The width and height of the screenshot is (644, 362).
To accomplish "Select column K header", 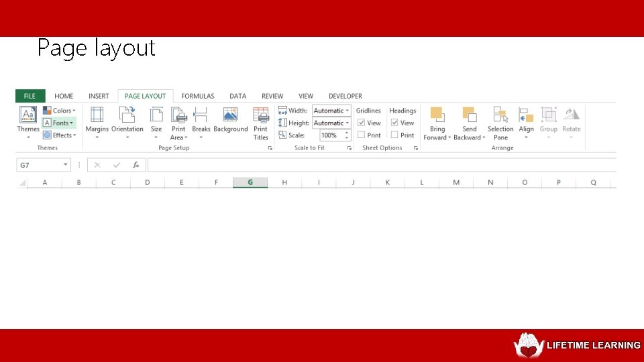I will coord(387,182).
